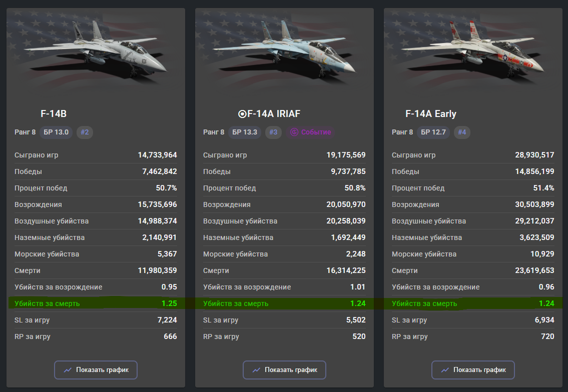Click the purple event icon beside Событие
The width and height of the screenshot is (568, 392).
[294, 132]
